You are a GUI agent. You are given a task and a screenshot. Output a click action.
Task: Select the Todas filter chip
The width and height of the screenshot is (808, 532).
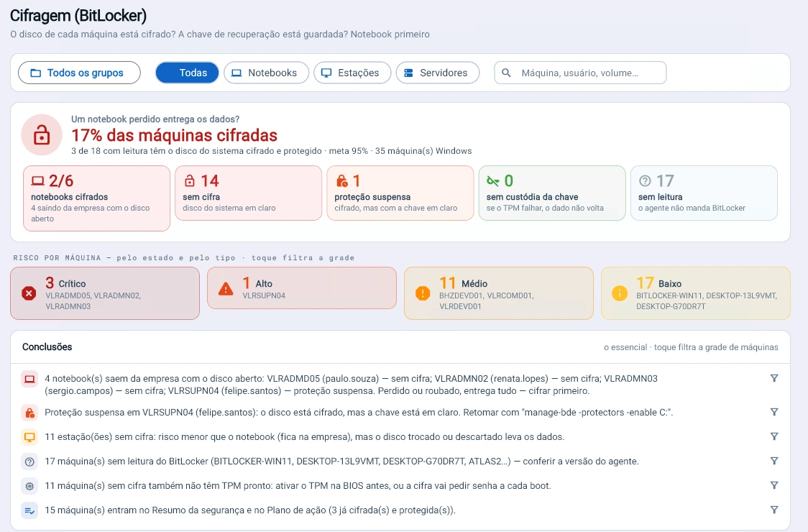click(187, 73)
